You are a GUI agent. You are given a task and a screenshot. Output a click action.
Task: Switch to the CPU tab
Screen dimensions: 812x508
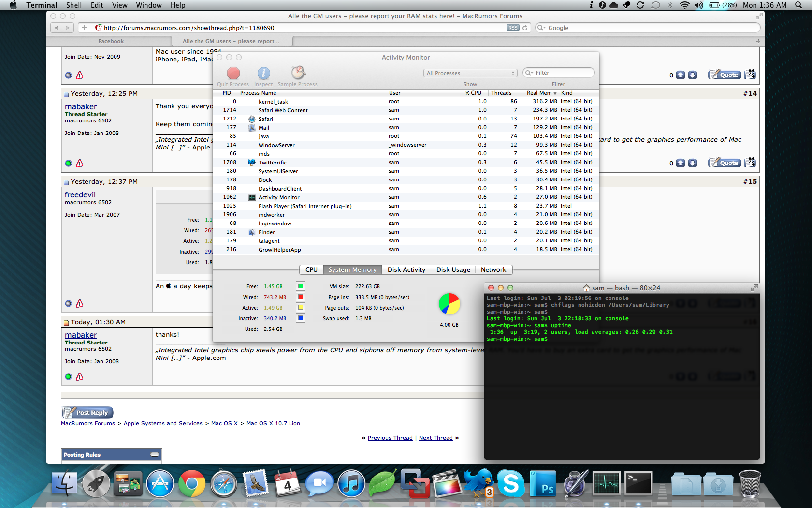click(312, 270)
